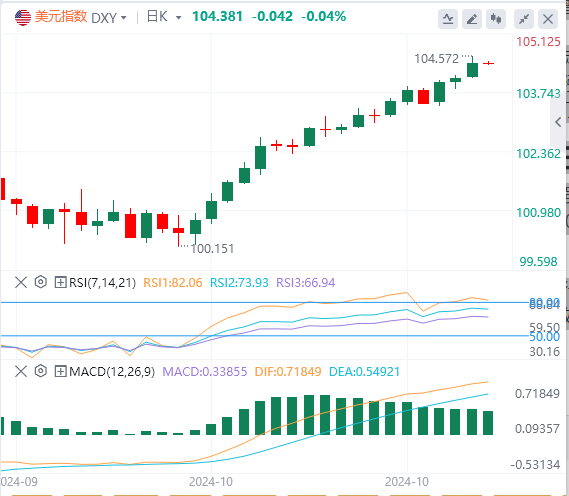Remove the RSI indicator panel
Screen dimensions: 569x496
click(x=21, y=282)
